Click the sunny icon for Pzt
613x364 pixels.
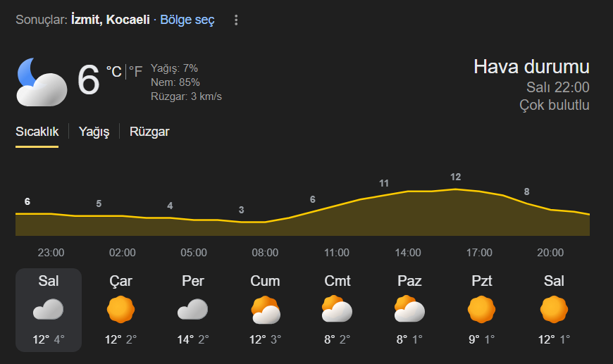click(482, 309)
